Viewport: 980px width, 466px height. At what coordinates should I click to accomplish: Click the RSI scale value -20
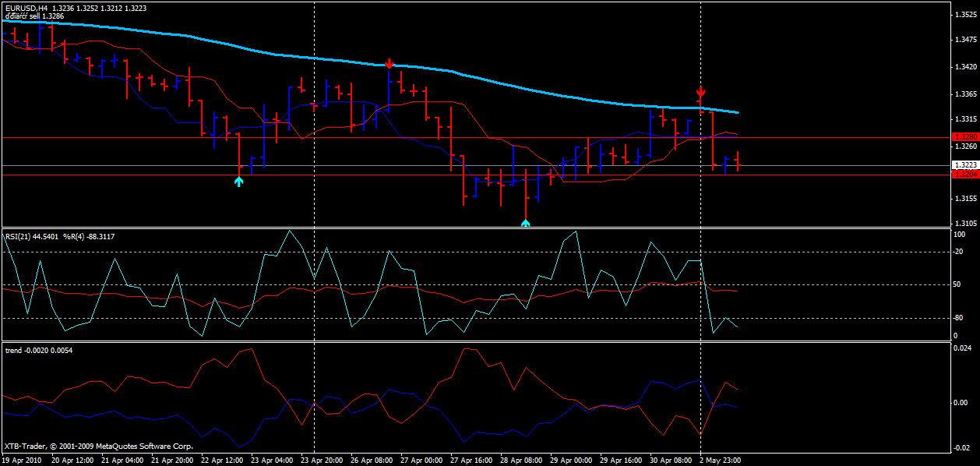click(959, 251)
